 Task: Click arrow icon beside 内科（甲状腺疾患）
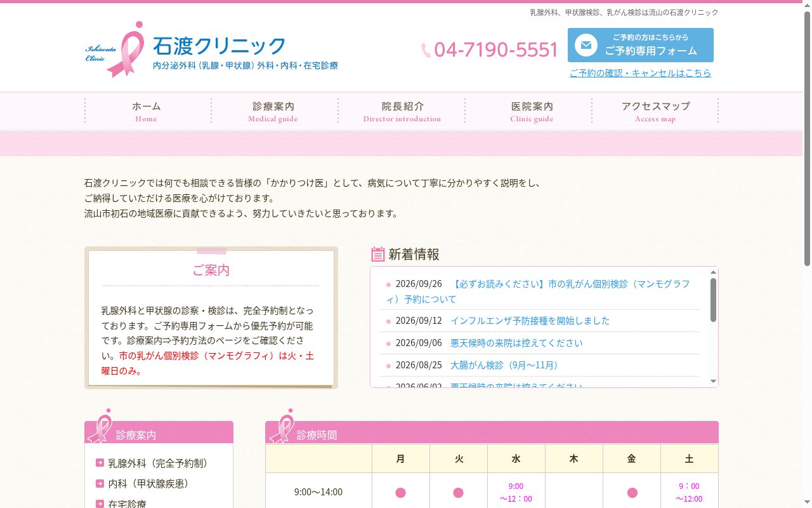(100, 483)
